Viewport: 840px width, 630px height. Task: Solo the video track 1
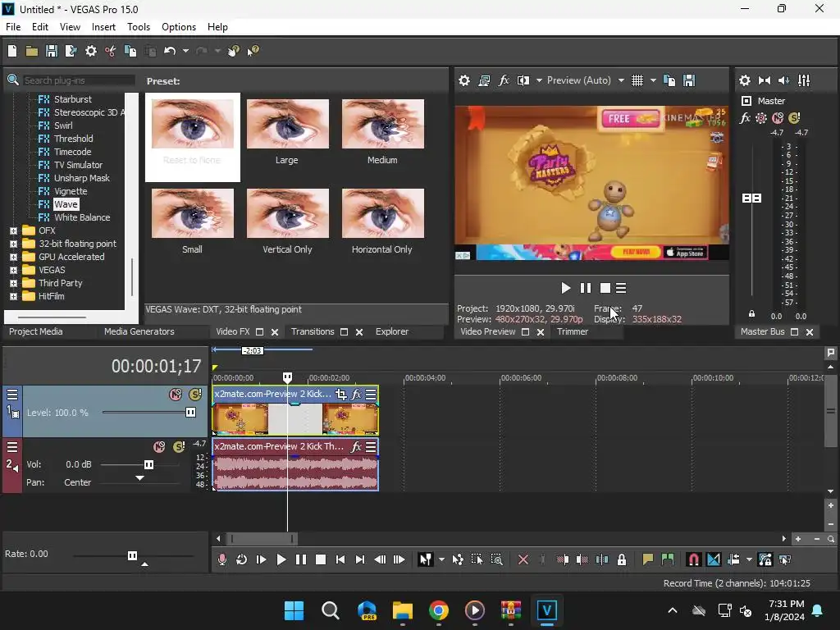click(x=195, y=395)
